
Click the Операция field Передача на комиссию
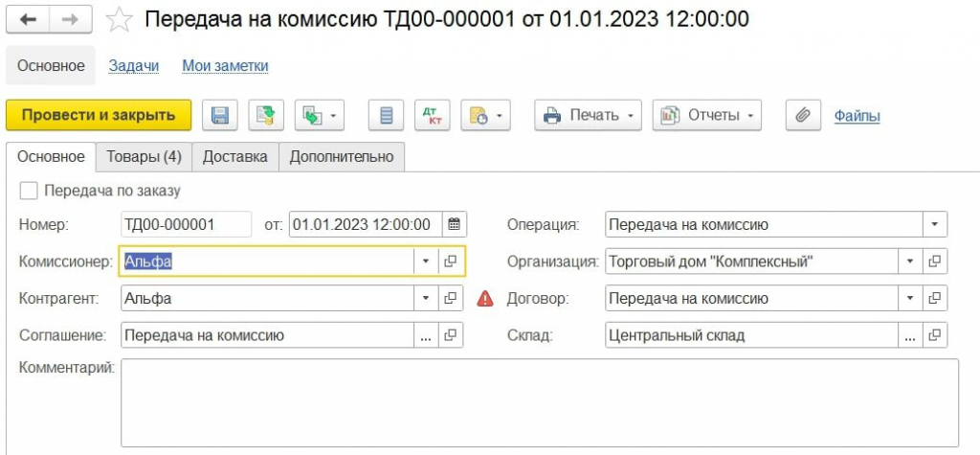765,224
